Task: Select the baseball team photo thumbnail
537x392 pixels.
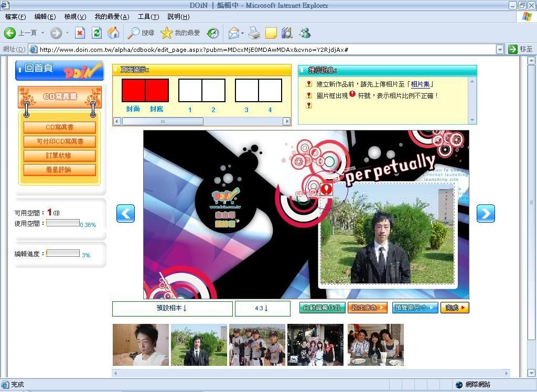Action: [257, 344]
